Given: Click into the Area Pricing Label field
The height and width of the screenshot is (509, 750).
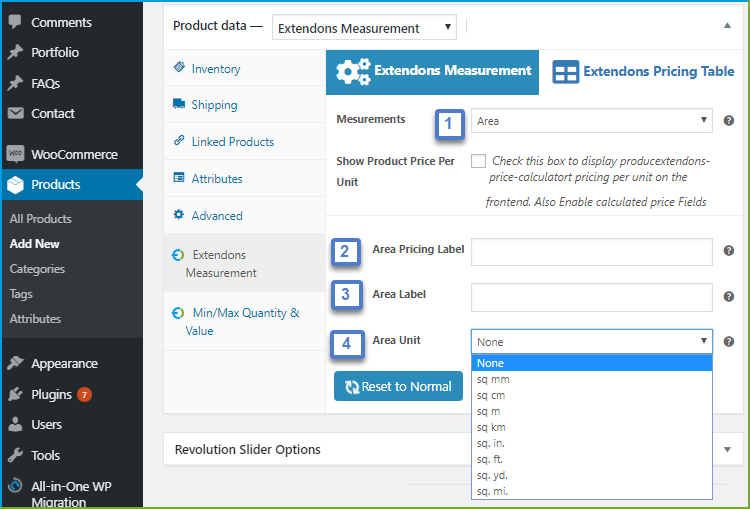Looking at the screenshot, I should pyautogui.click(x=592, y=252).
